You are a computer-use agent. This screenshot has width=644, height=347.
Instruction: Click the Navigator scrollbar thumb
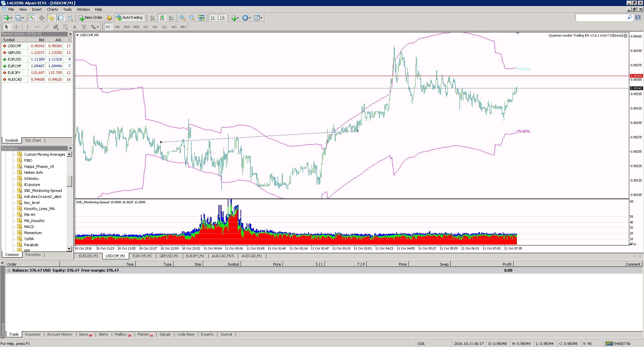click(69, 181)
